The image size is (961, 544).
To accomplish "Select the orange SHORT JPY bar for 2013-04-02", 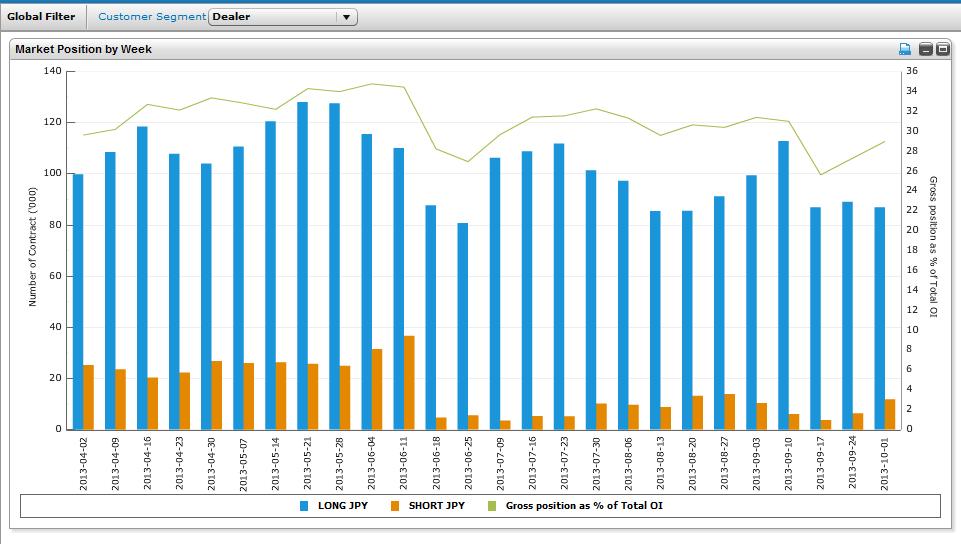I will point(88,397).
